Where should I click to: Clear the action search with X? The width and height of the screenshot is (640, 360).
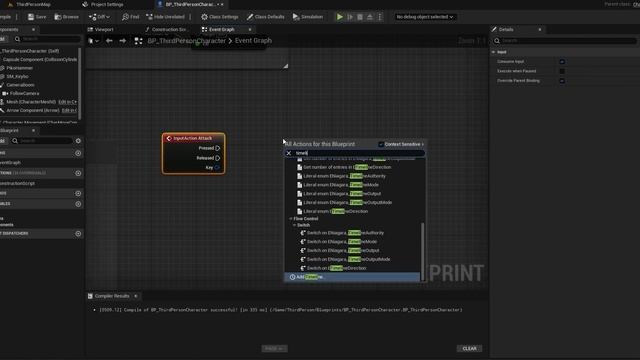pos(289,153)
